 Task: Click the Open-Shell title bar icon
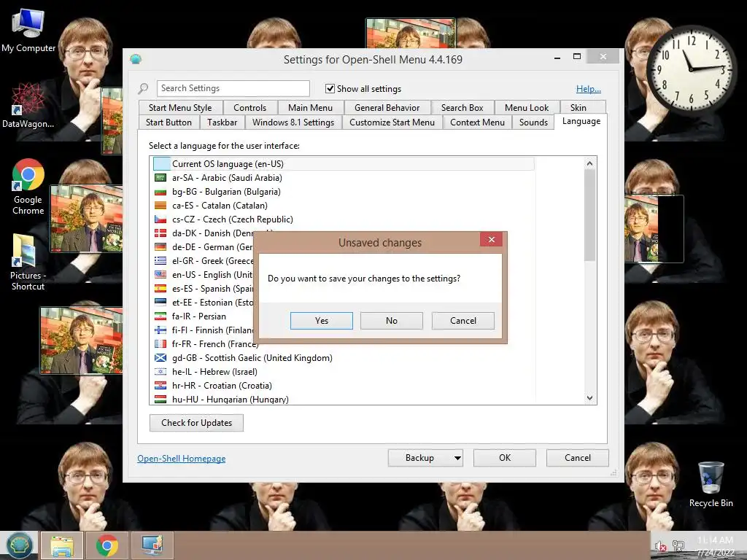tap(136, 59)
